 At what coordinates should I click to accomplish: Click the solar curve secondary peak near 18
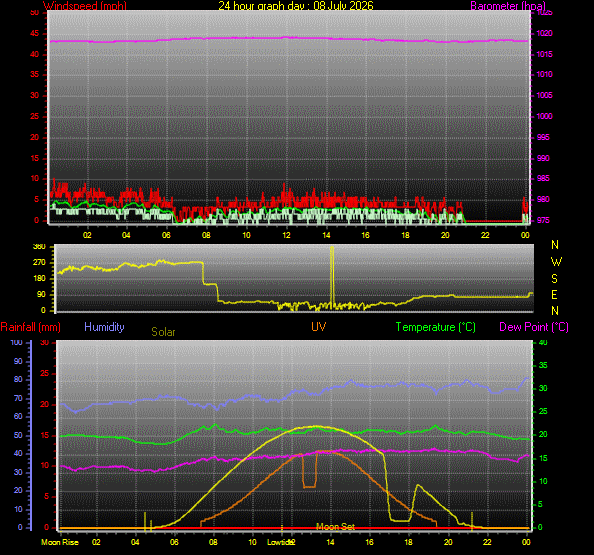(417, 485)
